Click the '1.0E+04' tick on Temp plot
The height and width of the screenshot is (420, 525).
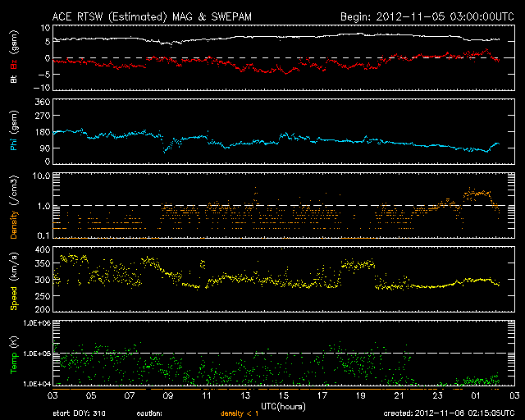37,384
